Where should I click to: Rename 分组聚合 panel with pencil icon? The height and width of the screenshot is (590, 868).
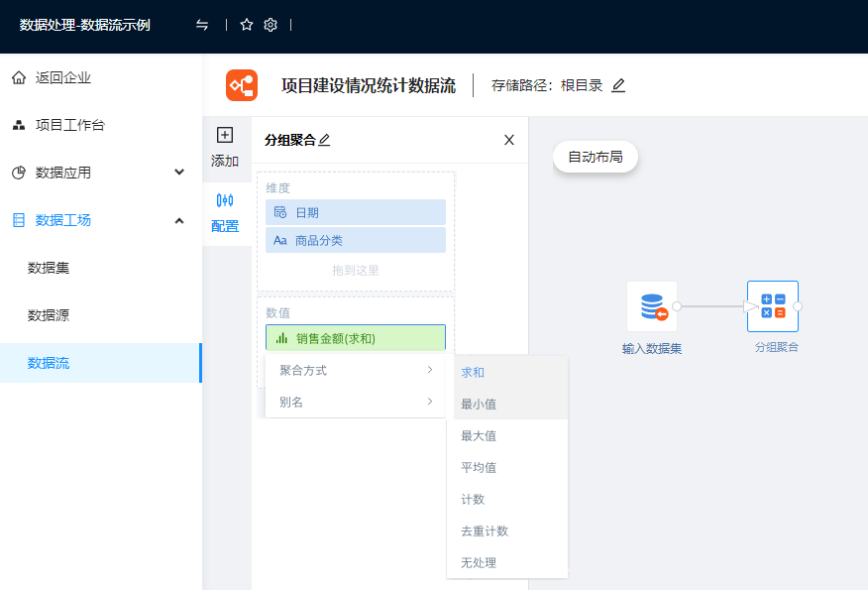[x=324, y=140]
